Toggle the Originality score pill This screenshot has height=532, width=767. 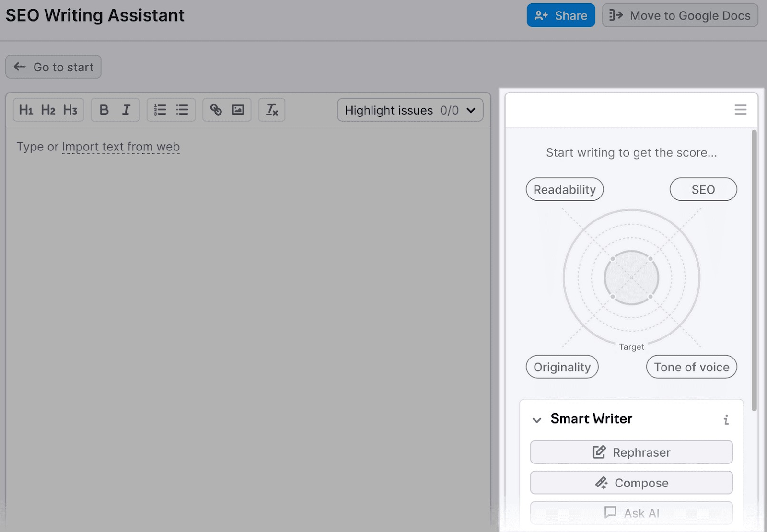pos(562,367)
